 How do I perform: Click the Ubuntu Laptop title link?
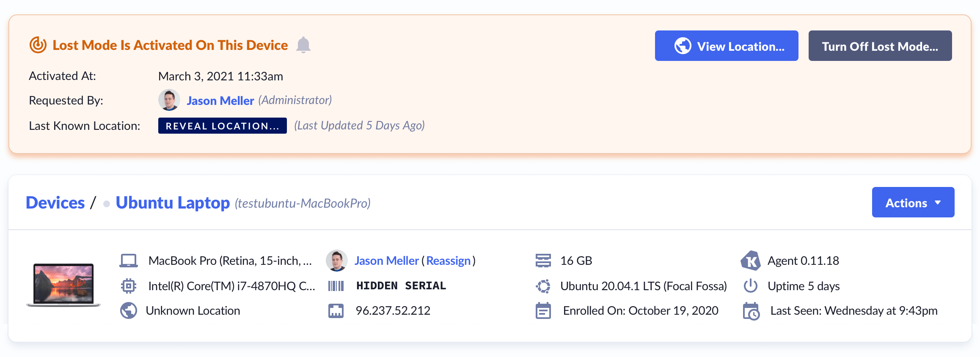(x=173, y=203)
